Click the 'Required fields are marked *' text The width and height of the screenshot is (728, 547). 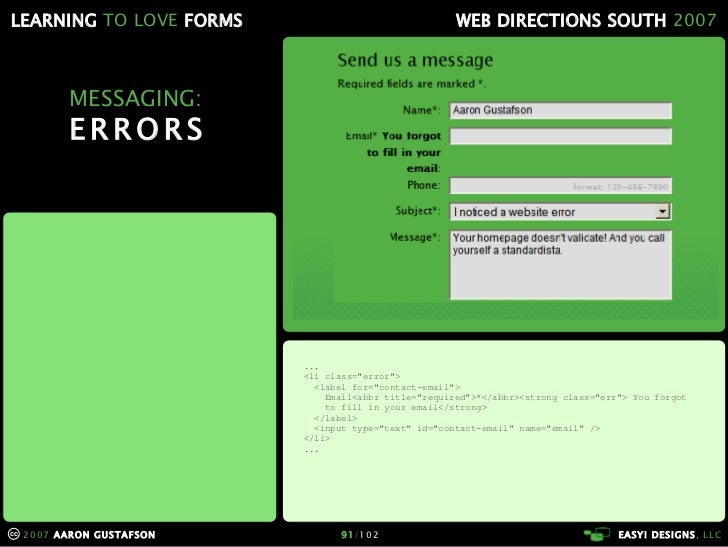click(x=411, y=84)
